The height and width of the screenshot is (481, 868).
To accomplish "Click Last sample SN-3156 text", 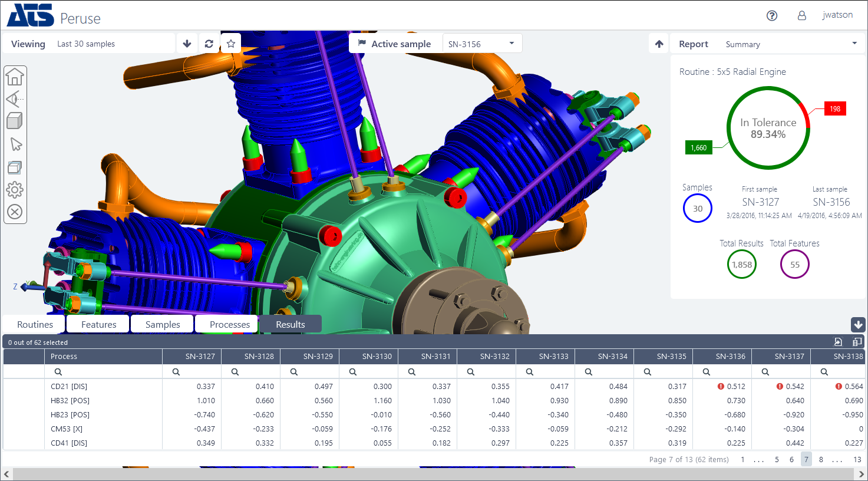I will point(831,202).
